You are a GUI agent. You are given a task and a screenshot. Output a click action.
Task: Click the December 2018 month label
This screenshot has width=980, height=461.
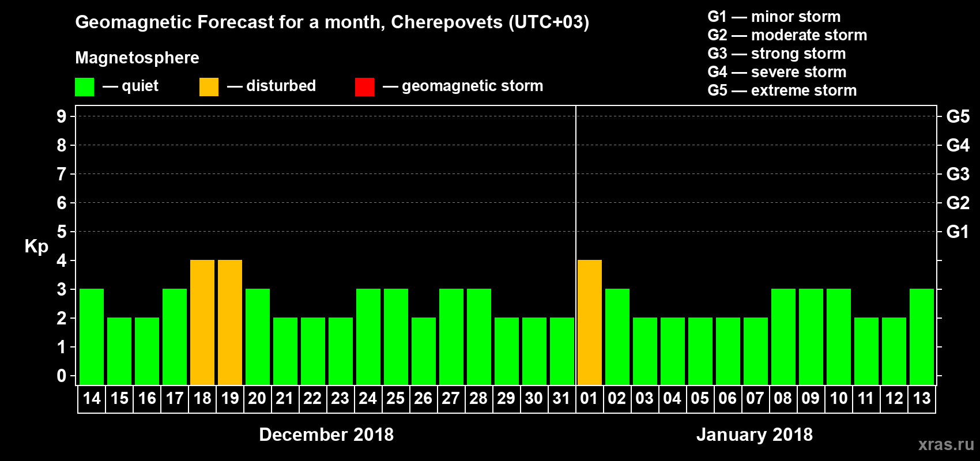click(x=326, y=434)
